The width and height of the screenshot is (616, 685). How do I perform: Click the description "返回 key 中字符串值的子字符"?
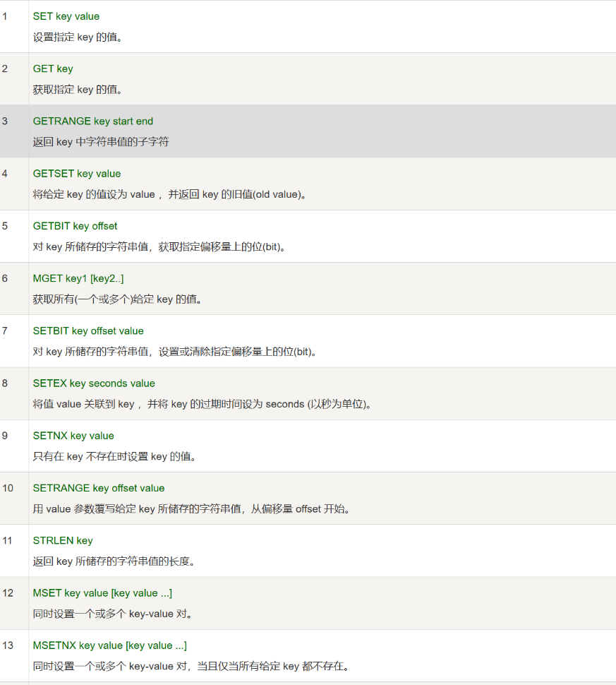(x=101, y=142)
